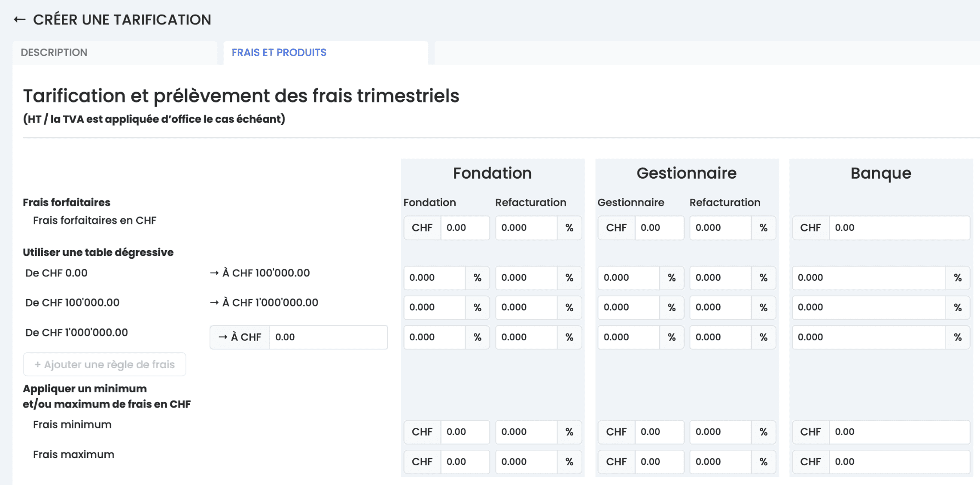The height and width of the screenshot is (485, 980).
Task: Click Fondation percent field for 0 to 100'000 tier
Action: point(434,277)
